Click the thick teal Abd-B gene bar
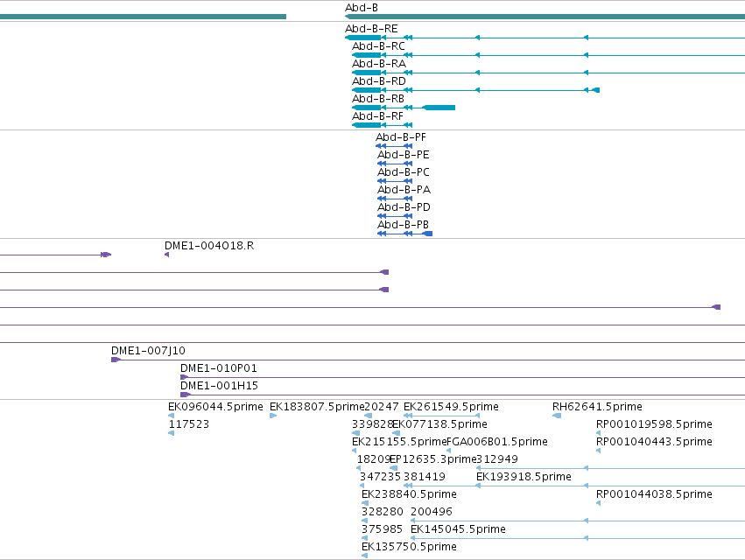This screenshot has height=560, width=745. pyautogui.click(x=545, y=17)
